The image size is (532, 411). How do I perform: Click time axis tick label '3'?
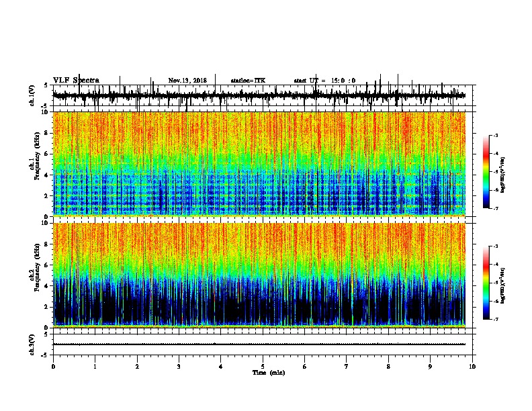click(179, 367)
